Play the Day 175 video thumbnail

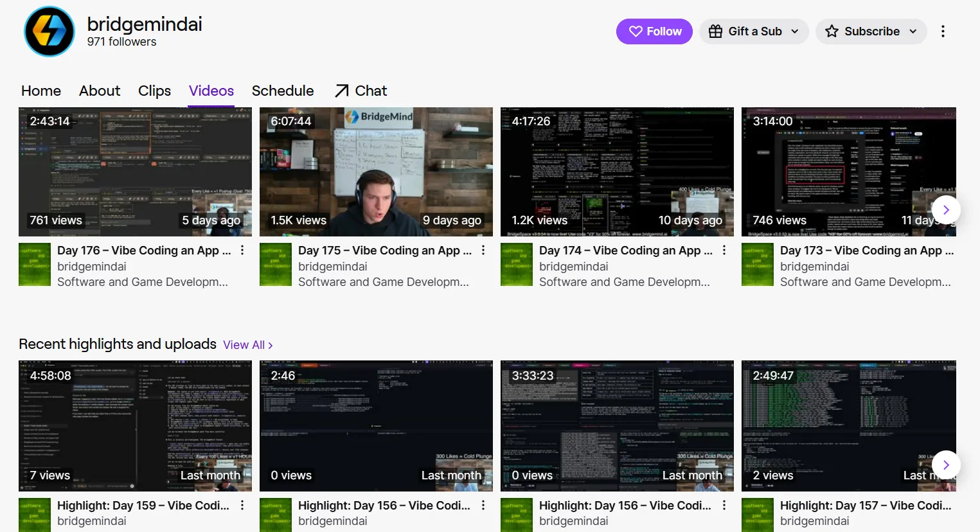[376, 172]
